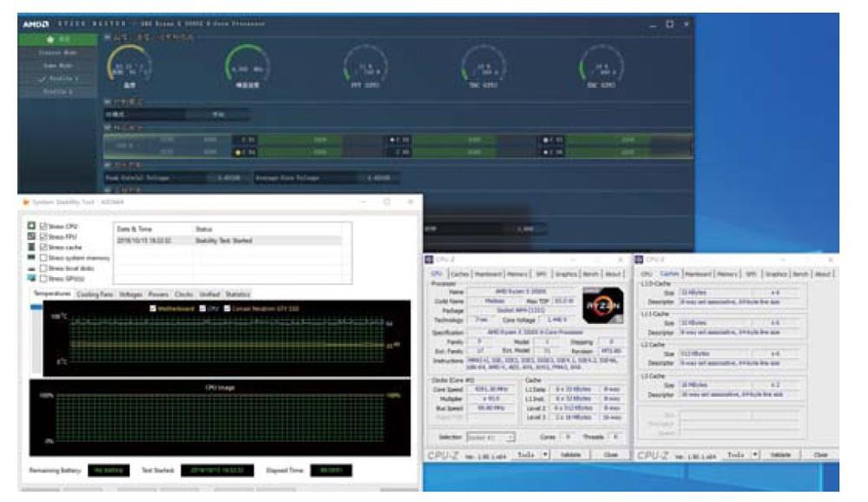The image size is (868, 502).
Task: Select Creator Mode in Ryzen Master sidebar
Action: pos(57,53)
